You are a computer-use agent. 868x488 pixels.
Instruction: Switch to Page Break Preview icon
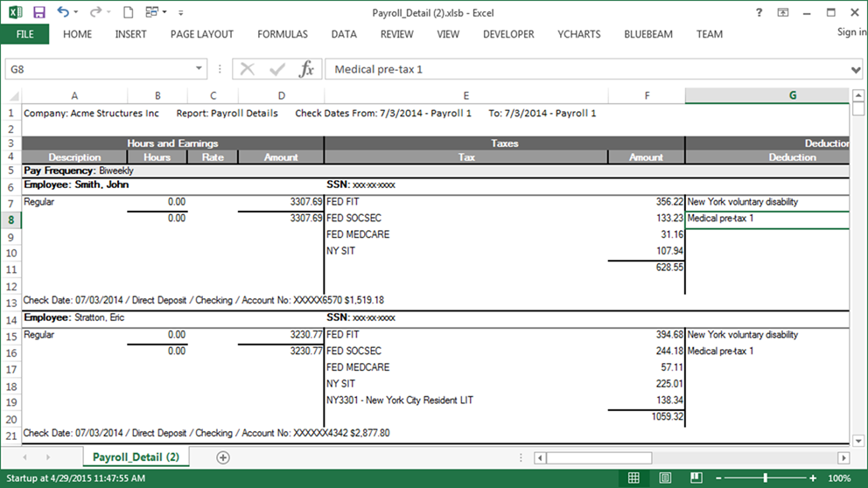[696, 478]
